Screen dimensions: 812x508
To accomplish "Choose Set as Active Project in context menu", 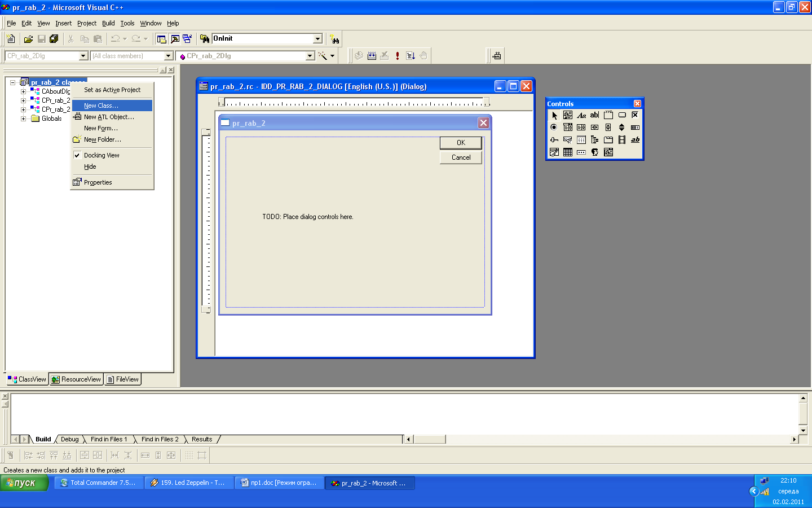I will click(x=112, y=90).
